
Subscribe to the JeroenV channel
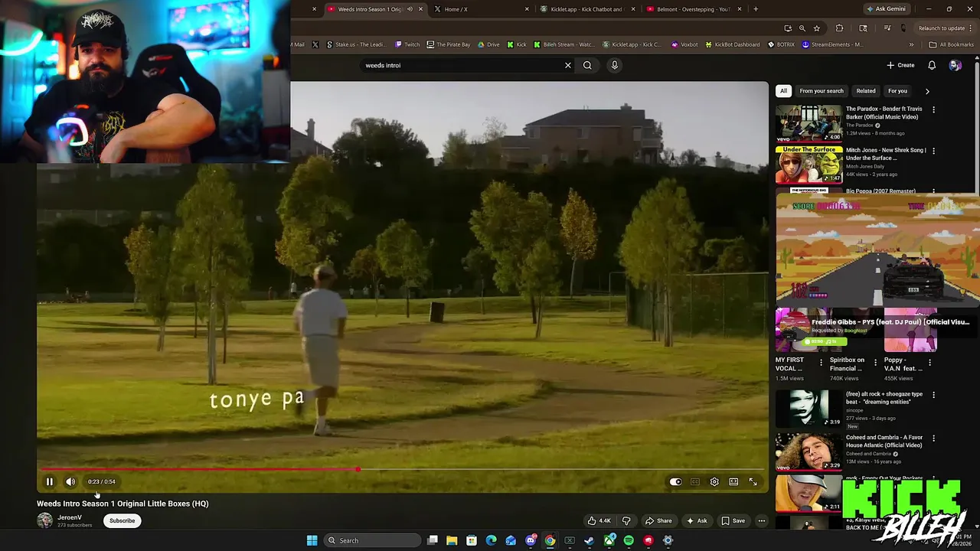(122, 520)
